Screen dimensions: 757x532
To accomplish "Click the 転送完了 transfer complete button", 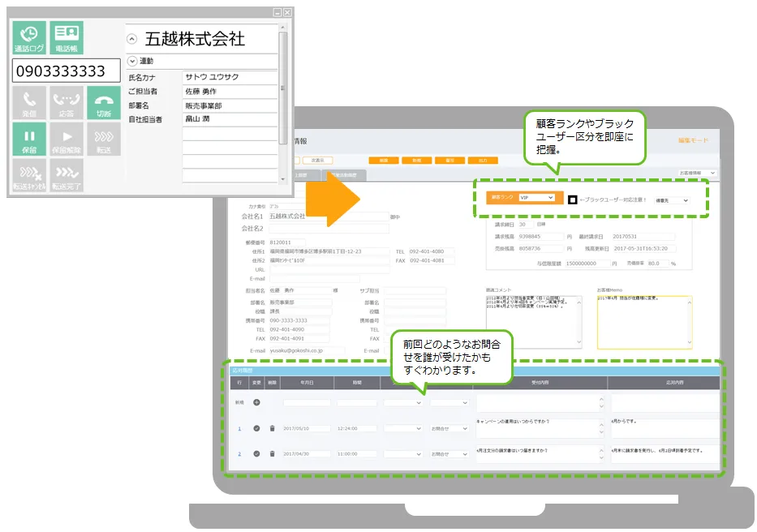I will click(x=67, y=175).
